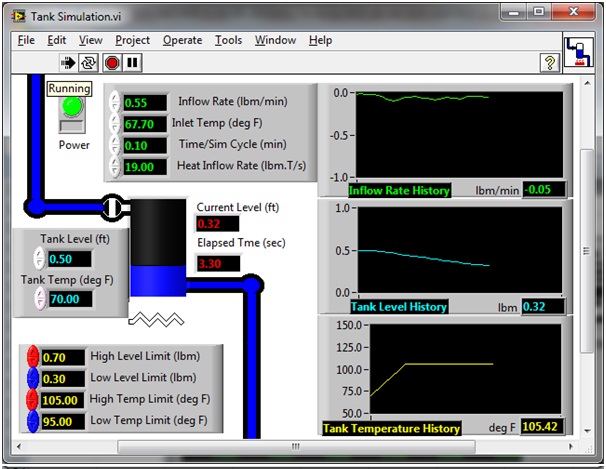Adjust the Tank Level stepper arrows
Viewport: 606px width, 469px height.
[x=40, y=259]
